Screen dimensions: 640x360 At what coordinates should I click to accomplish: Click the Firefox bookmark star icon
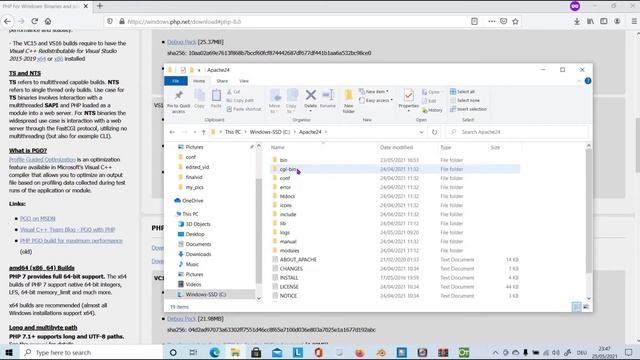516,21
